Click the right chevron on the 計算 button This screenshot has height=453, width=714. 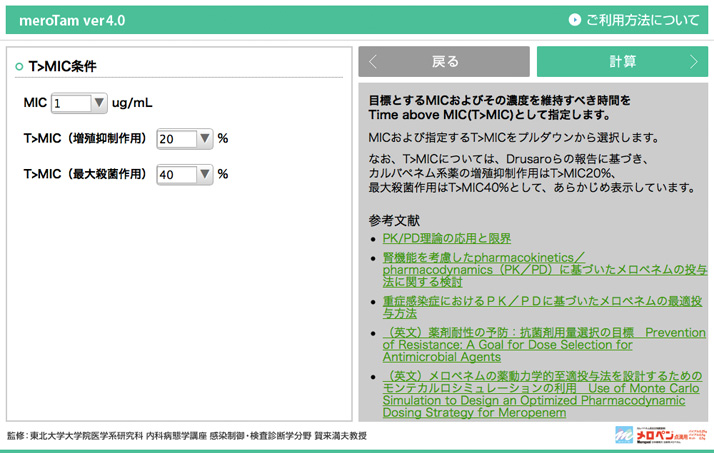tap(694, 62)
